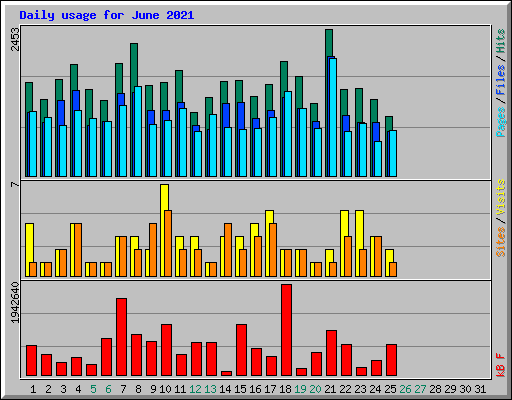Click the "KB F" legend label
This screenshot has width=512, height=400.
point(500,365)
